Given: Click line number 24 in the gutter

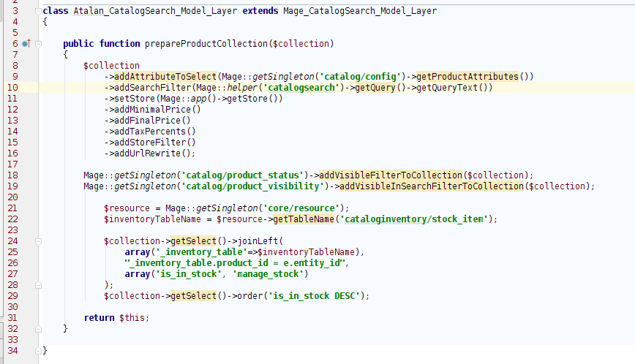Looking at the screenshot, I should tap(12, 241).
